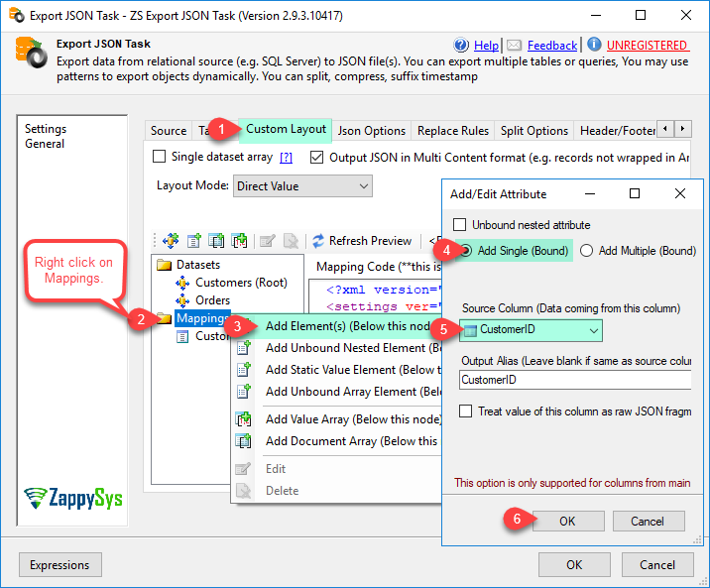Screen dimensions: 710x588
Task: Select Settings in left panel
Action: 46,129
